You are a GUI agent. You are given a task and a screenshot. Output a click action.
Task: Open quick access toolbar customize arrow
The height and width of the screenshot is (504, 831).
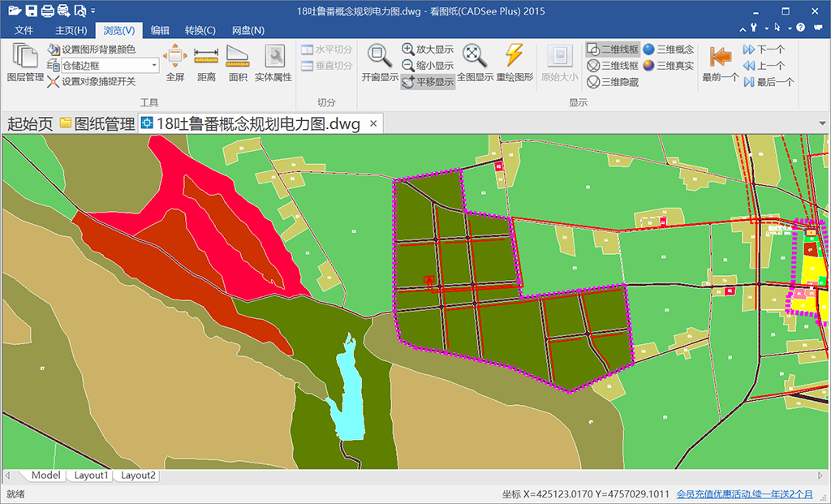pyautogui.click(x=93, y=11)
